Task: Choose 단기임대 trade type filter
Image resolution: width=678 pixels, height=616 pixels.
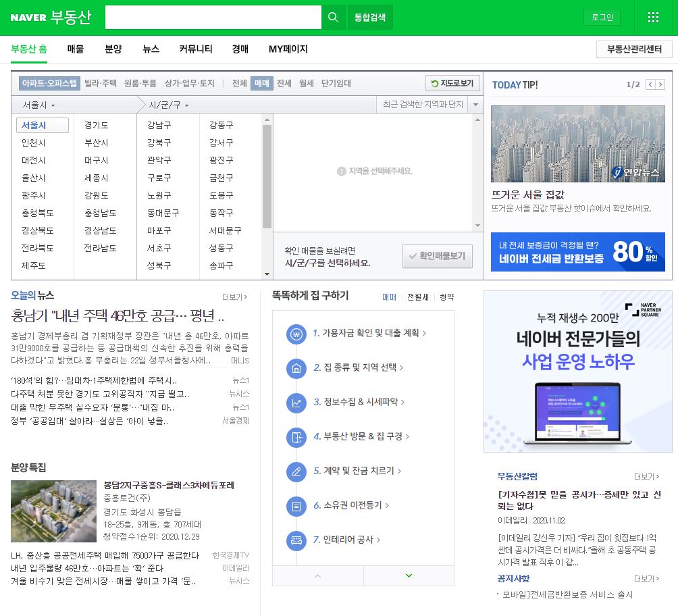Action: tap(336, 83)
